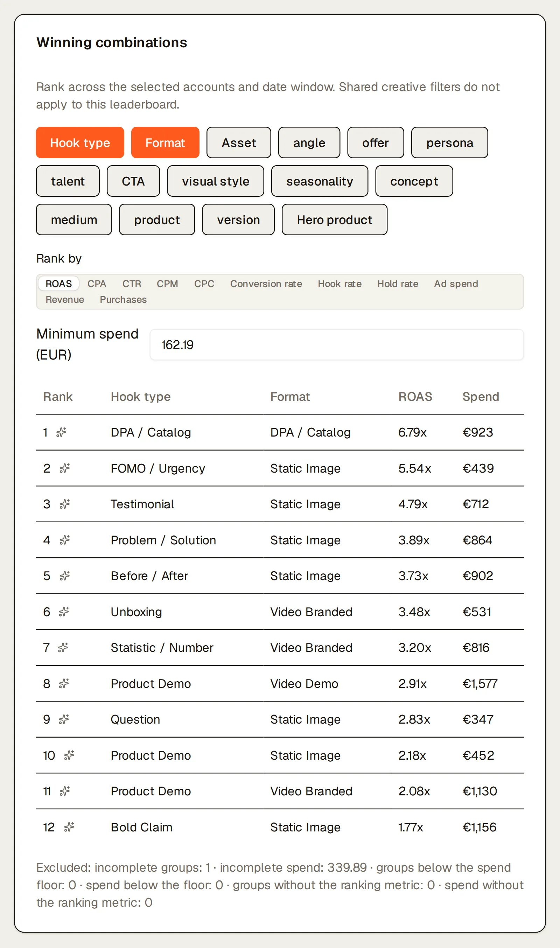Deselect the Format dimension chip

point(165,142)
